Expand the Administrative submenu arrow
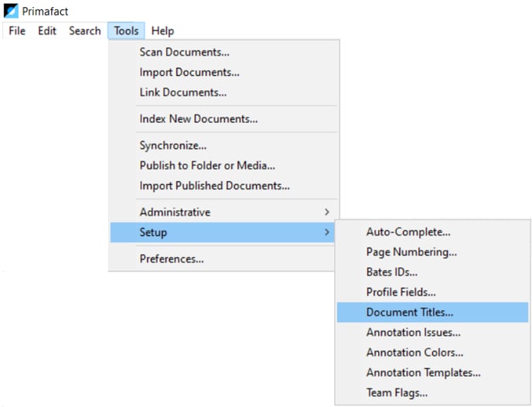 pos(327,212)
